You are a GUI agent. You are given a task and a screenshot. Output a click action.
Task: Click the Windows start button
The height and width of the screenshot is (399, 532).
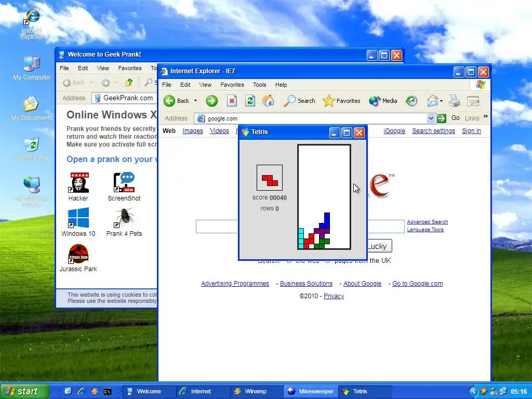point(24,391)
